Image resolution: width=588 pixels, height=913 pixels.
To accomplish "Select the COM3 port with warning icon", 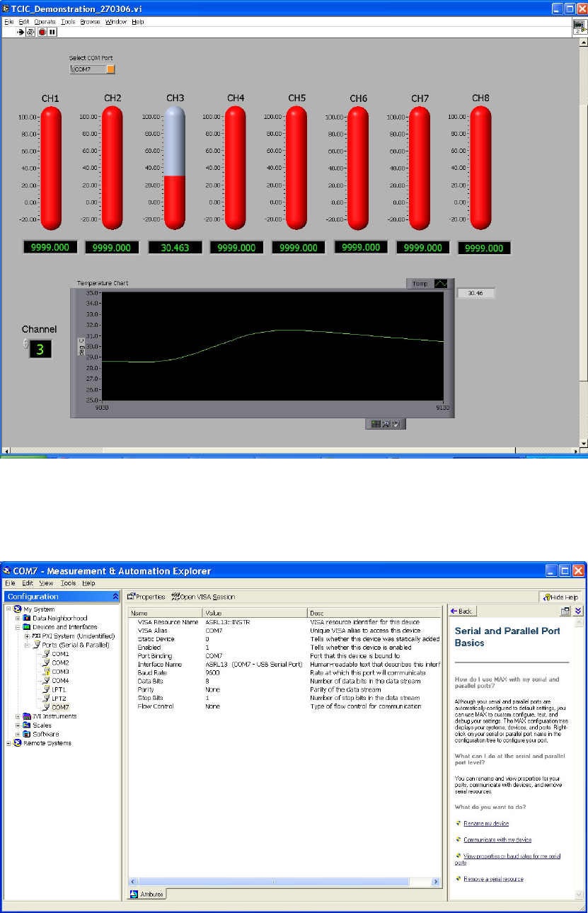I will click(57, 672).
